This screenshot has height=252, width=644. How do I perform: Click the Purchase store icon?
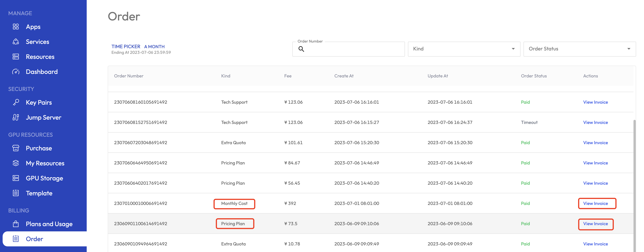[16, 148]
